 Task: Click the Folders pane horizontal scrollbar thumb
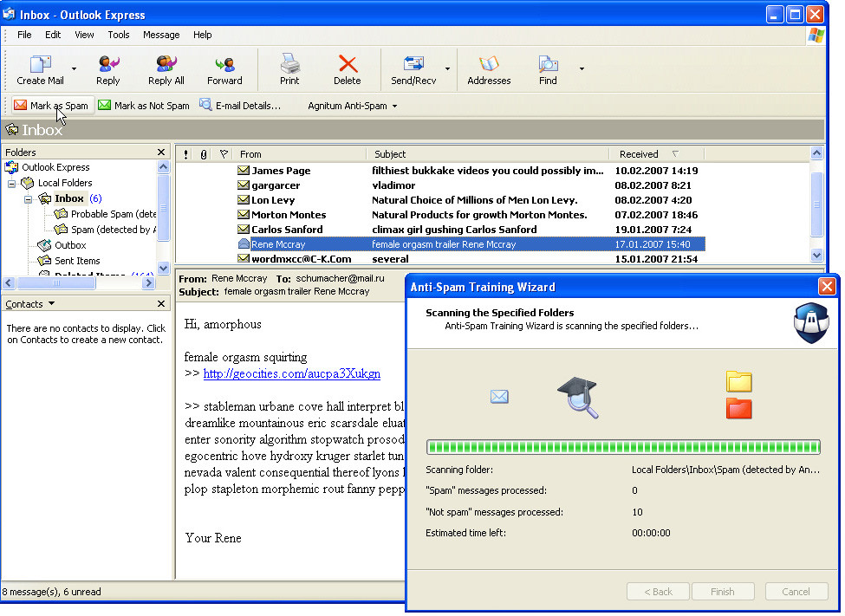tap(56, 283)
